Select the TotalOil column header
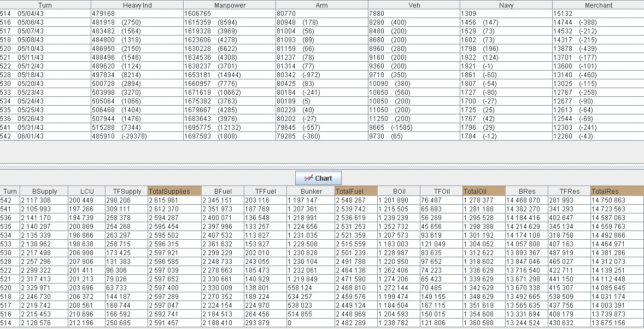The width and height of the screenshot is (644, 329). click(x=484, y=191)
